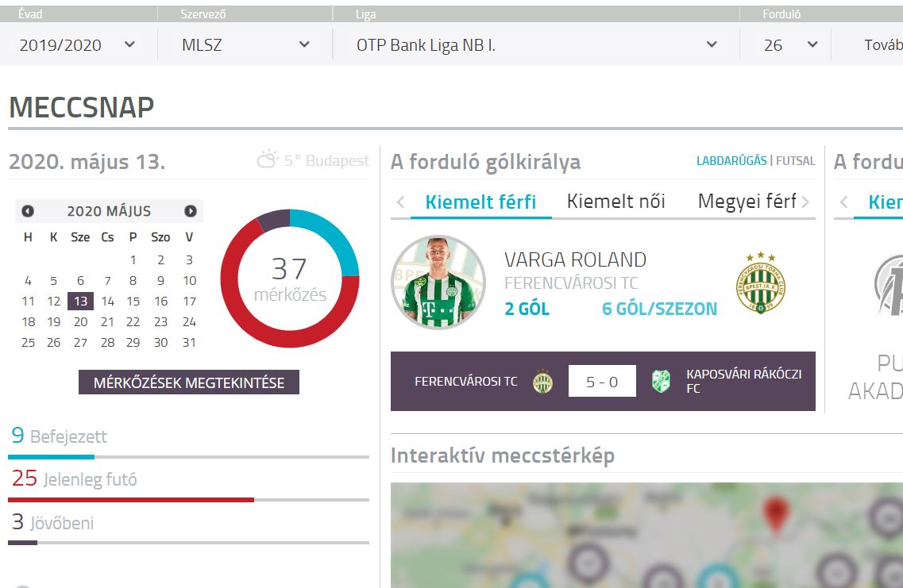Select May 14 in calendar

click(x=108, y=301)
